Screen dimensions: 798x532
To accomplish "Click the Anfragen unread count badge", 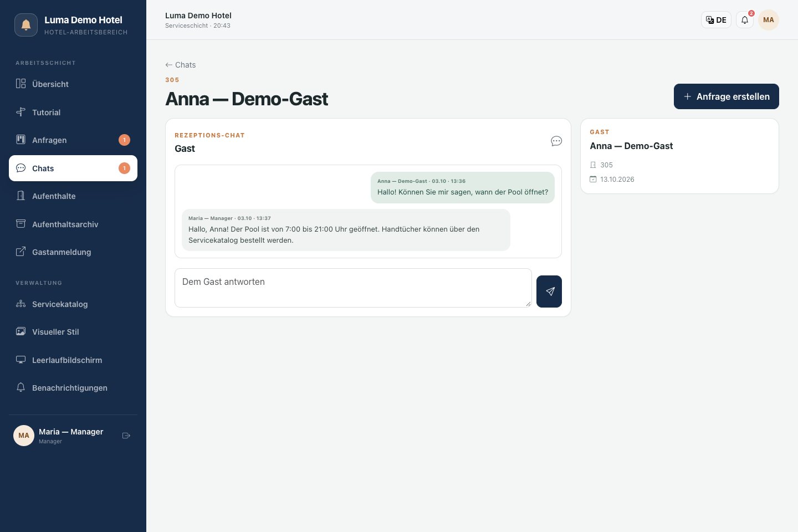I will (x=124, y=140).
